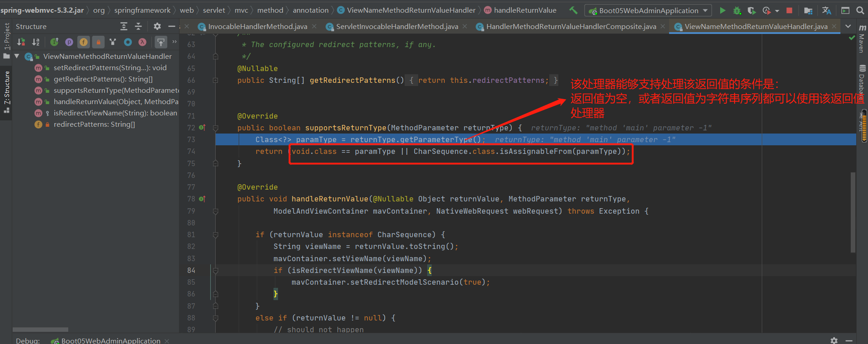The image size is (868, 344).
Task: Select isRedirectViewName(String) in Structure tree
Action: pos(115,113)
